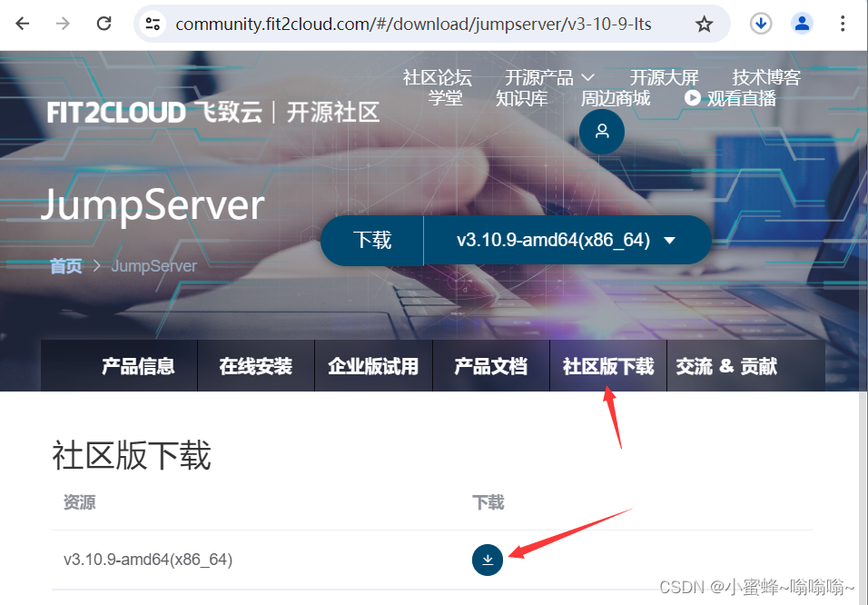Open the 产品文档 tab
868x605 pixels.
(x=490, y=366)
